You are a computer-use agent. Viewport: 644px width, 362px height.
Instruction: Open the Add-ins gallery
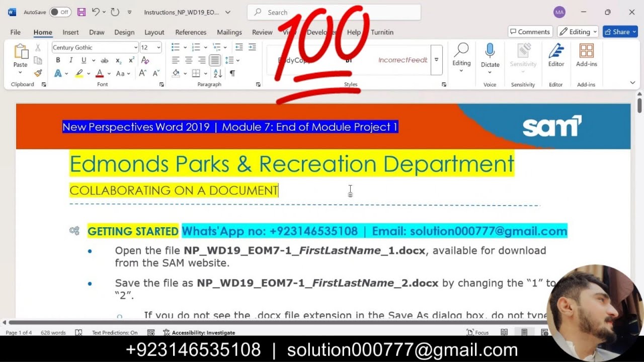tap(586, 55)
